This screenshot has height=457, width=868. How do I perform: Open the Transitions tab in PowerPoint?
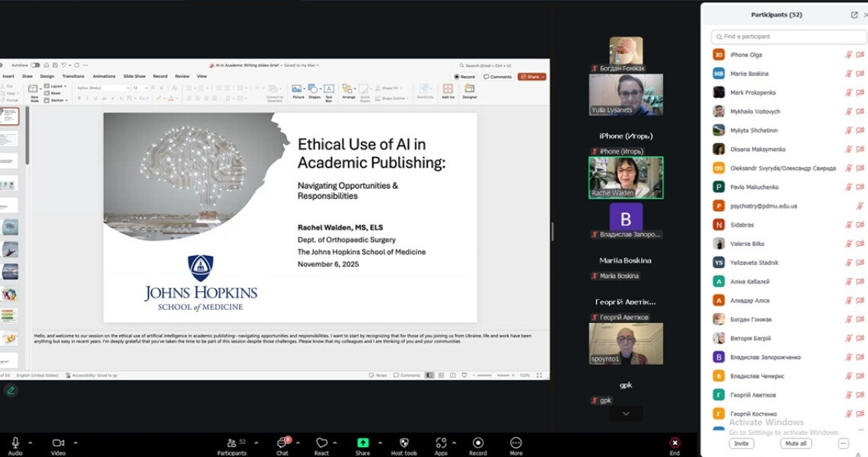[73, 76]
